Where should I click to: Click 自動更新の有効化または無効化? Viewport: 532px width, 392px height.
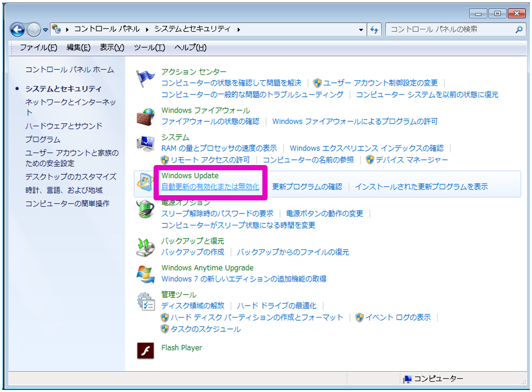pyautogui.click(x=210, y=187)
